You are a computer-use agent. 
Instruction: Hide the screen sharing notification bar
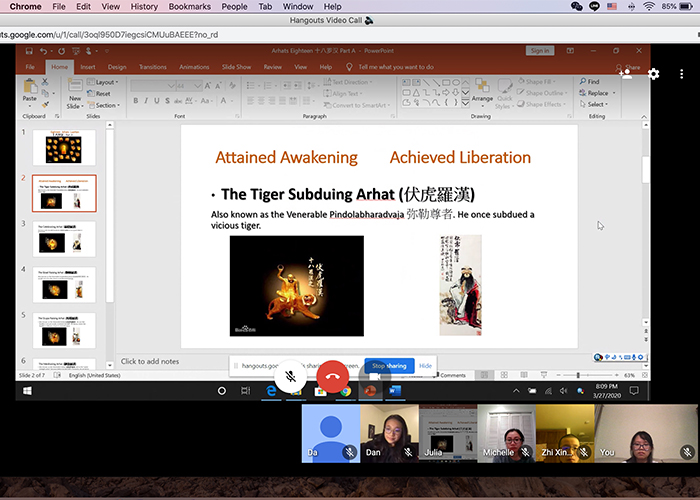click(425, 366)
